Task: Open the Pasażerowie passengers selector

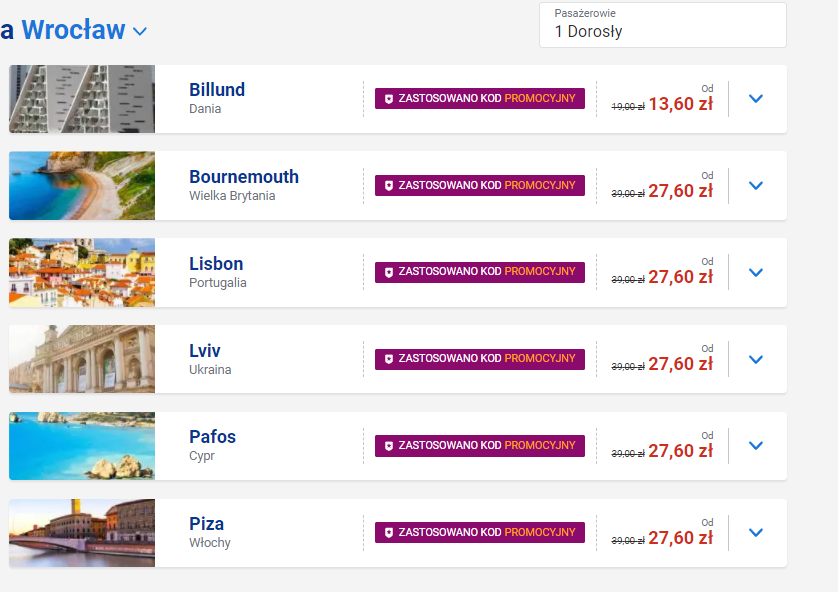Action: pos(663,25)
